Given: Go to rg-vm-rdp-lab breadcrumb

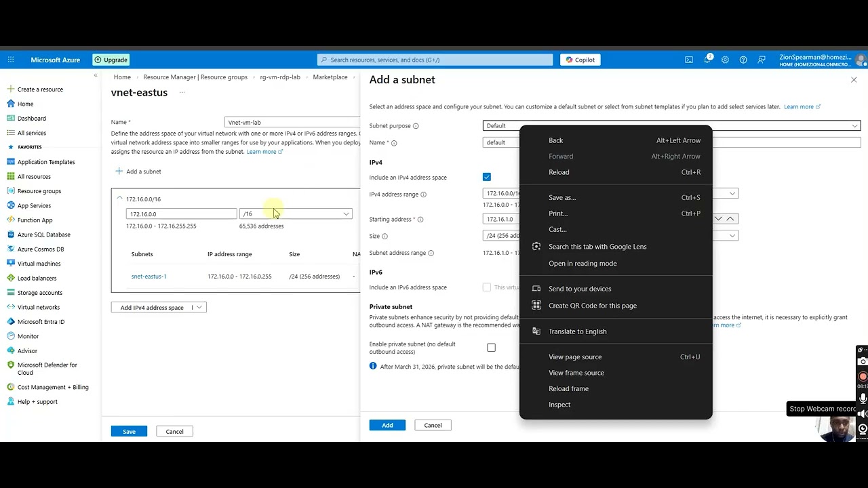Looking at the screenshot, I should 280,77.
